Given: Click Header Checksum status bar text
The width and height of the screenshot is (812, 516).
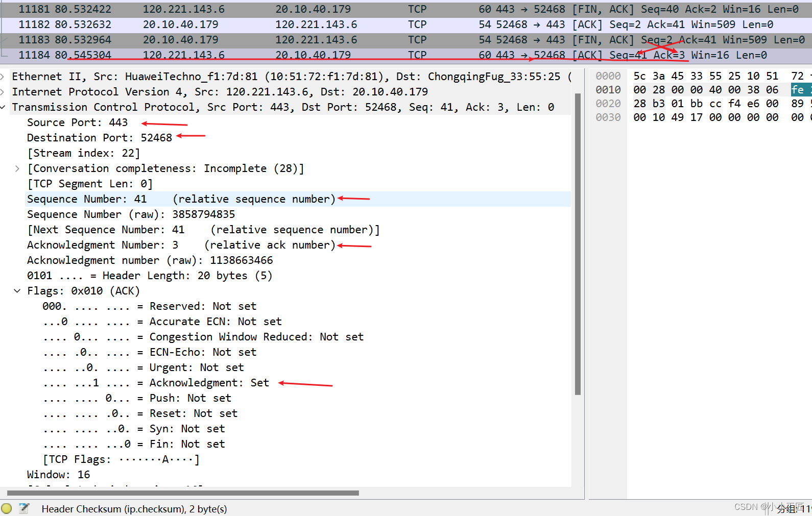Looking at the screenshot, I should (x=134, y=509).
